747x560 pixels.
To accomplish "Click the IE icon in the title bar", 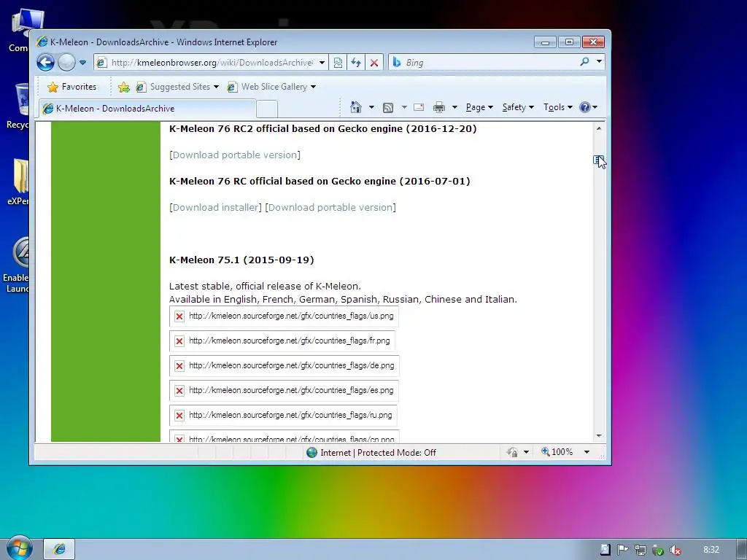I will tap(42, 42).
